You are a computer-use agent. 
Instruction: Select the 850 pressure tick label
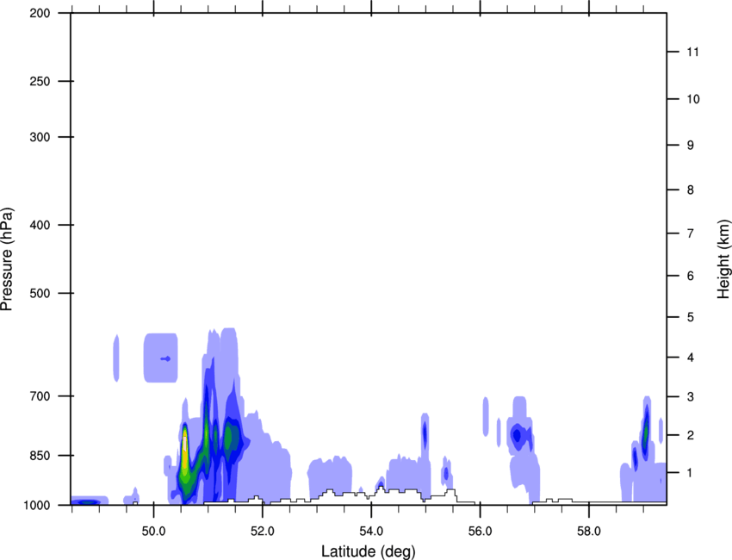pyautogui.click(x=40, y=456)
